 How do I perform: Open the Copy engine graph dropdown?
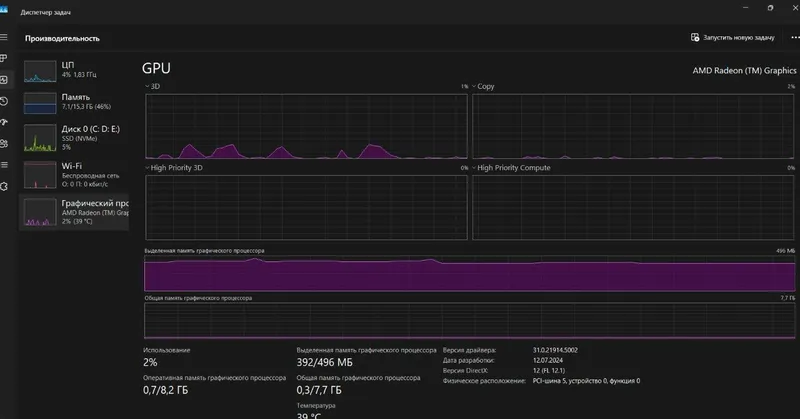[483, 86]
